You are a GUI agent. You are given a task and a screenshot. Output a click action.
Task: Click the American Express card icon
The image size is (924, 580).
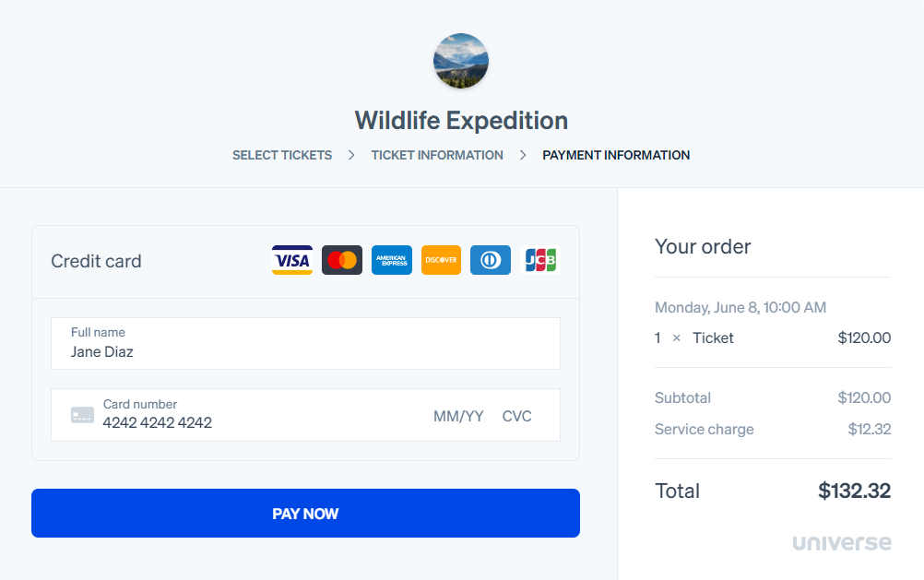click(x=392, y=260)
